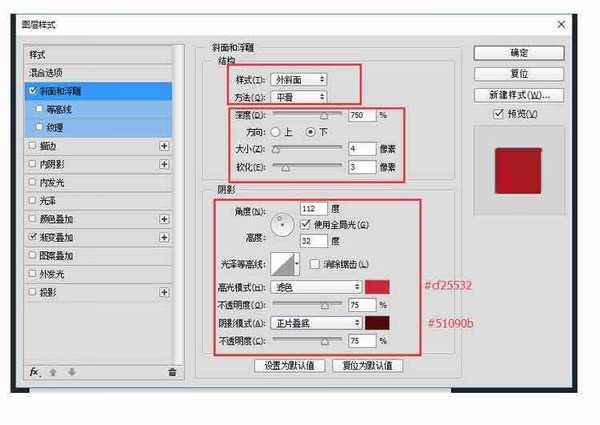
Task: Click highlight 不透明度 slider handle
Action: [324, 306]
